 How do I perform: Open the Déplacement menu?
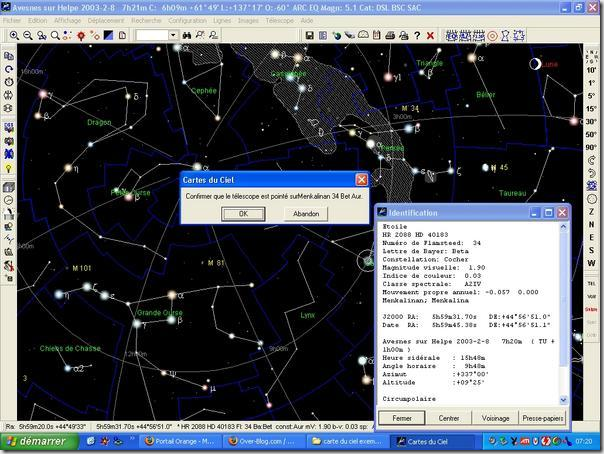pyautogui.click(x=106, y=20)
